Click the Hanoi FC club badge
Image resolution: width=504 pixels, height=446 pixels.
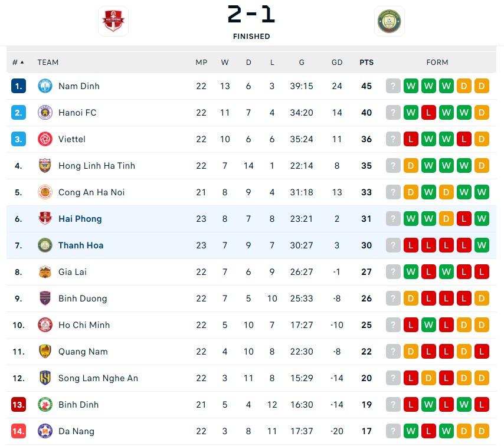click(x=45, y=113)
